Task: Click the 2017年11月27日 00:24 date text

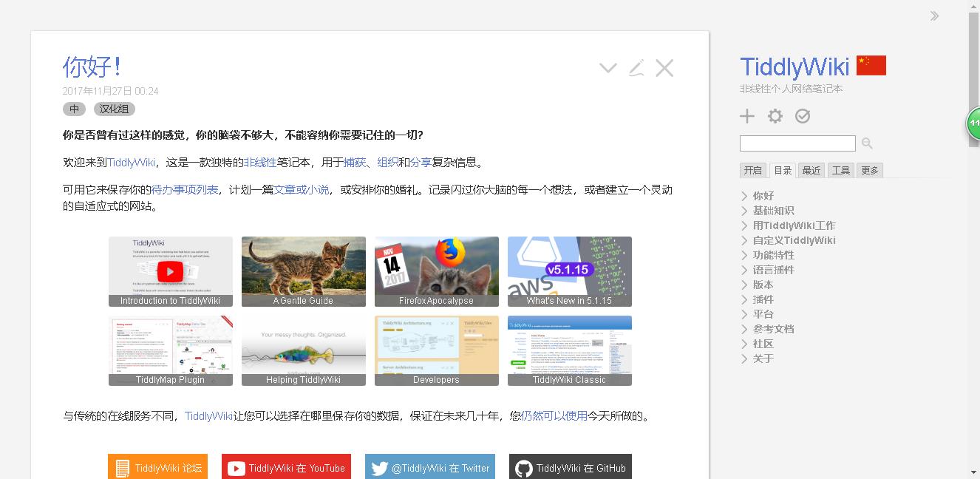Action: pos(111,91)
